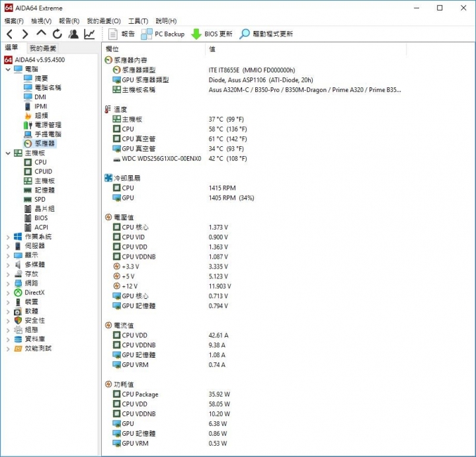Click the DirectX Xbox icon
Image resolution: width=476 pixels, height=457 pixels.
coord(19,293)
